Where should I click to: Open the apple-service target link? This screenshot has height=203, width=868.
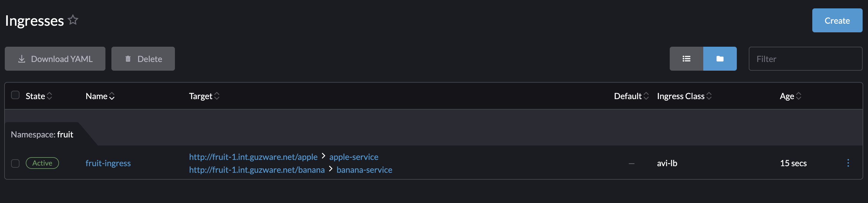click(353, 157)
